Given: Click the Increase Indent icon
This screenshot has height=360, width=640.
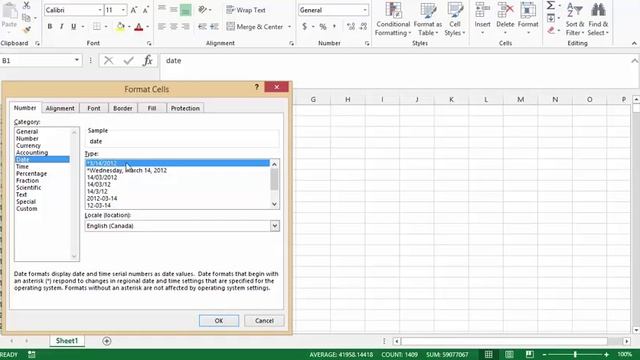Looking at the screenshot, I should [214, 27].
